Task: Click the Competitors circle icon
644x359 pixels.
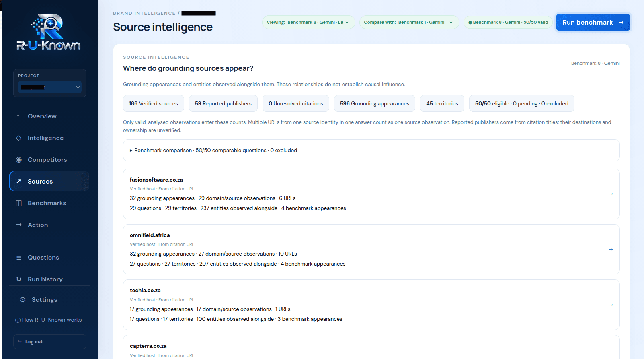Action: pos(18,160)
